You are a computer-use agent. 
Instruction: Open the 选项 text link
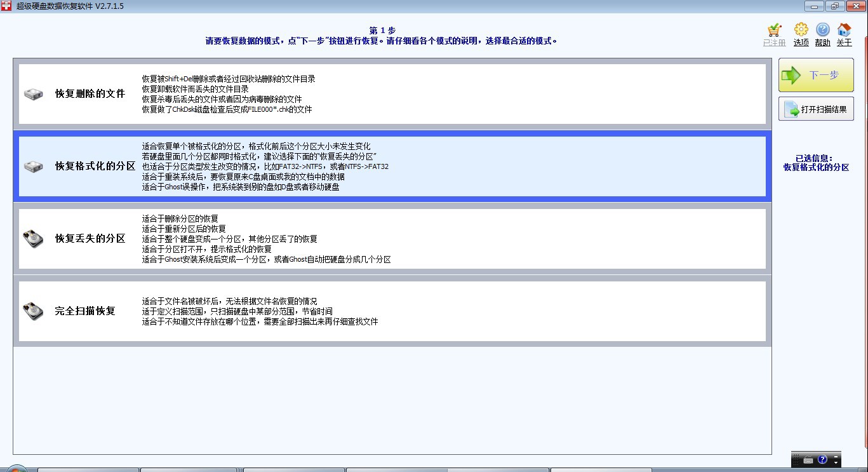(801, 43)
